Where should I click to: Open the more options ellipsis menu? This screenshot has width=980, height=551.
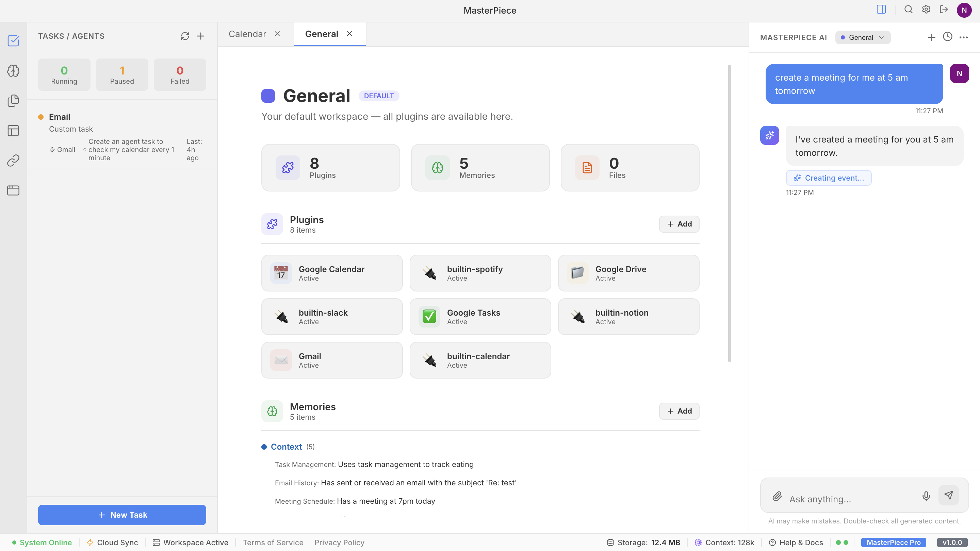tap(963, 37)
